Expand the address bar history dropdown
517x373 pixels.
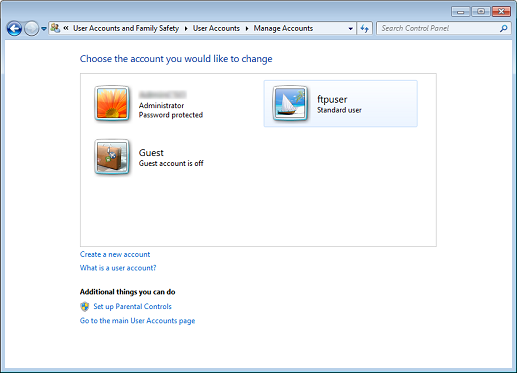click(x=350, y=29)
